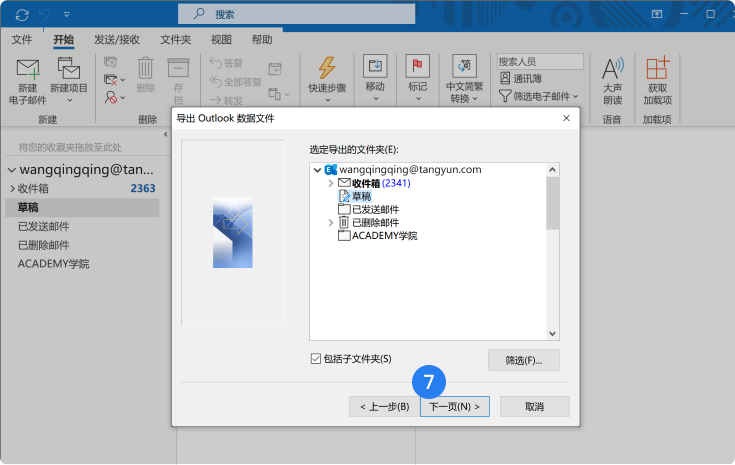
Task: Click the Reply All (全部答复) button
Action: pos(235,82)
